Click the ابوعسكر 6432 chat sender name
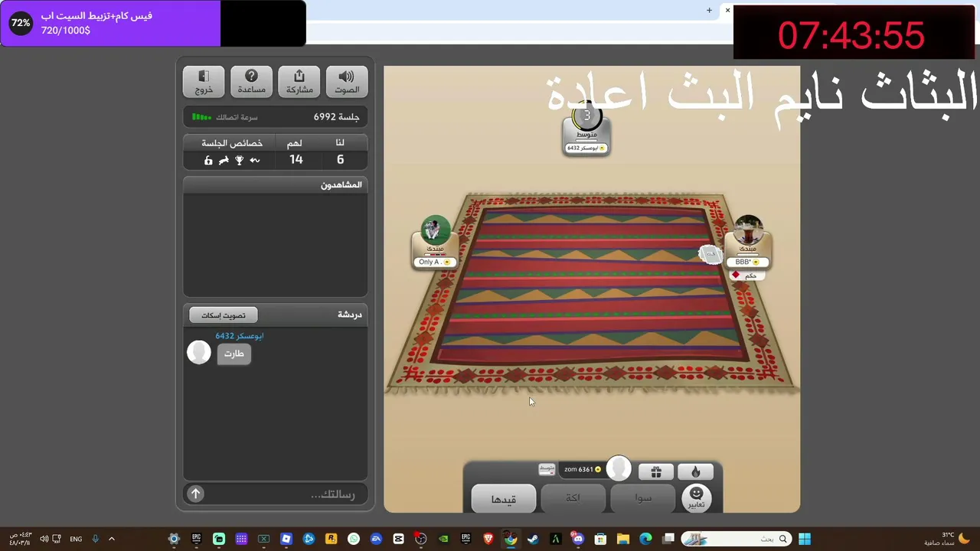 [239, 336]
